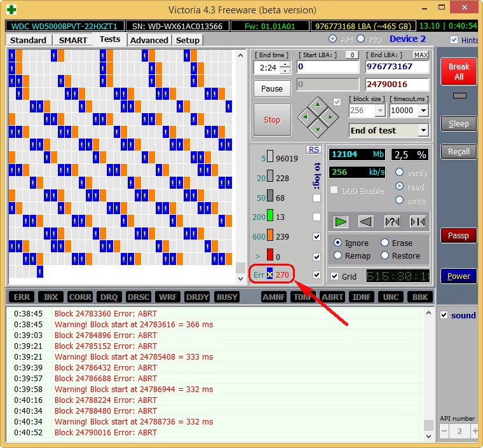This screenshot has height=448, width=483.
Task: Click the DRSC status indicator
Action: pyautogui.click(x=139, y=297)
